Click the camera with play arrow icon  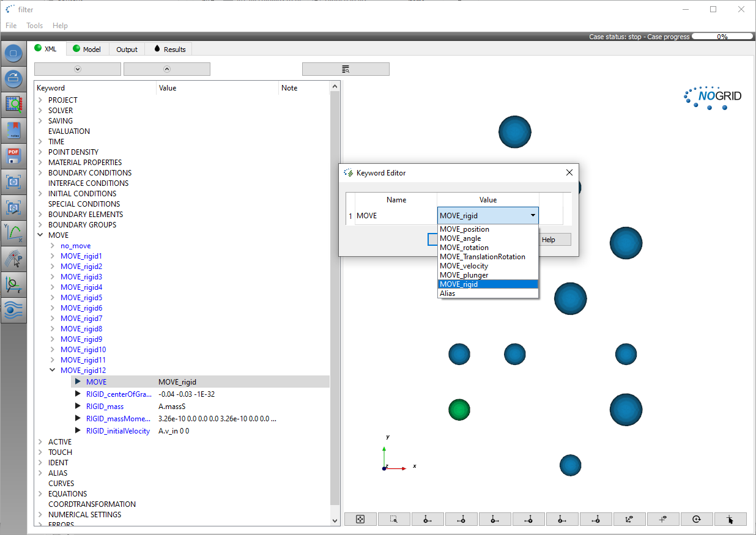click(13, 207)
